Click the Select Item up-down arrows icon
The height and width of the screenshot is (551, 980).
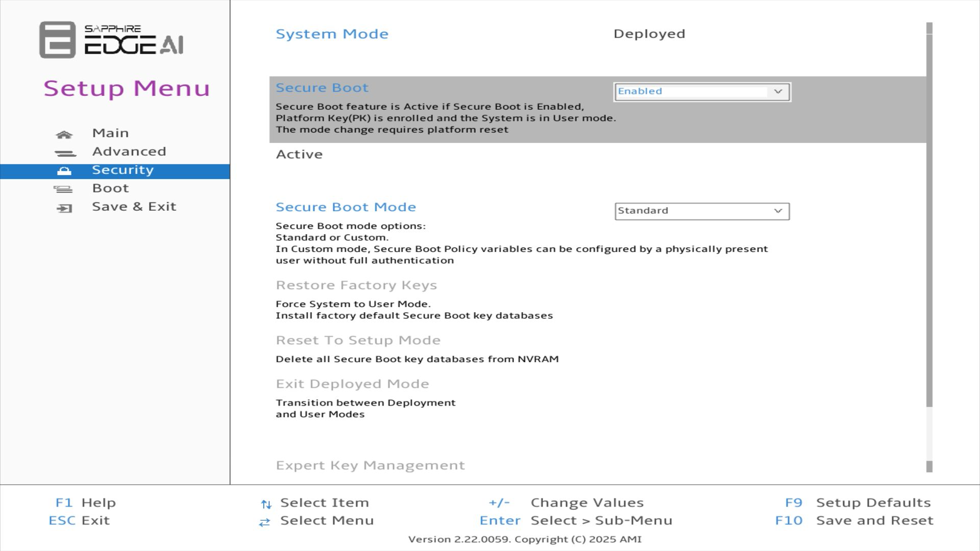point(265,504)
